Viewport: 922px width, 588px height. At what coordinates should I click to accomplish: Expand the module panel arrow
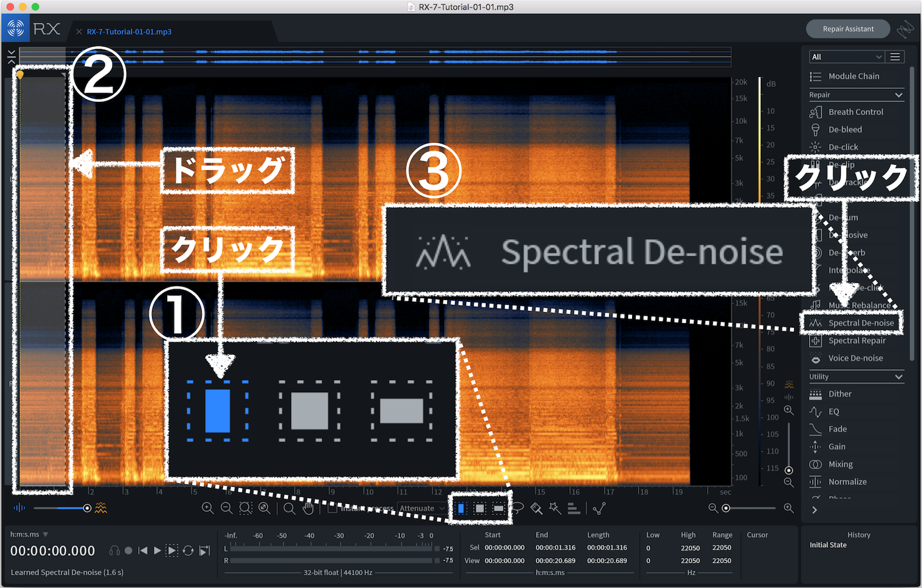click(814, 510)
